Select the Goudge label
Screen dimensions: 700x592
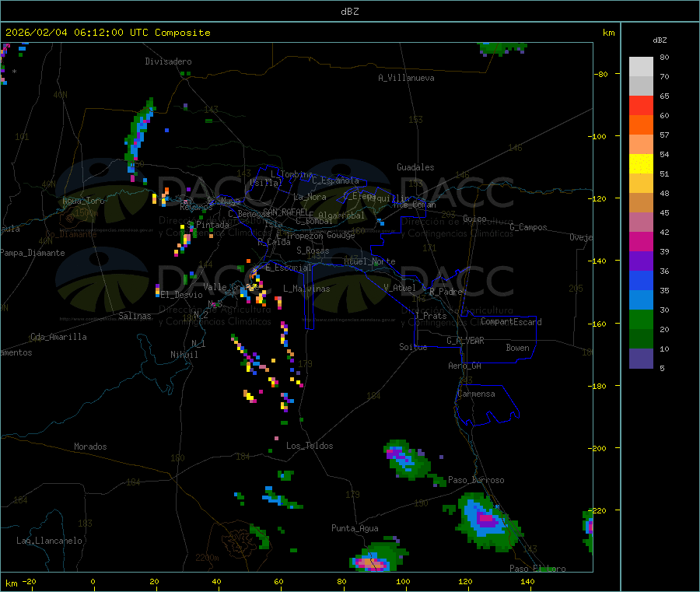click(x=341, y=235)
